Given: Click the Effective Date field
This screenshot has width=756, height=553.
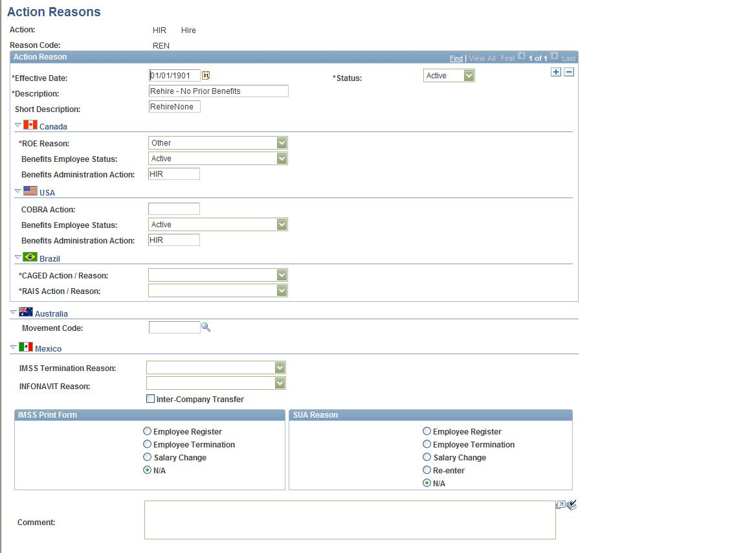Looking at the screenshot, I should (175, 75).
